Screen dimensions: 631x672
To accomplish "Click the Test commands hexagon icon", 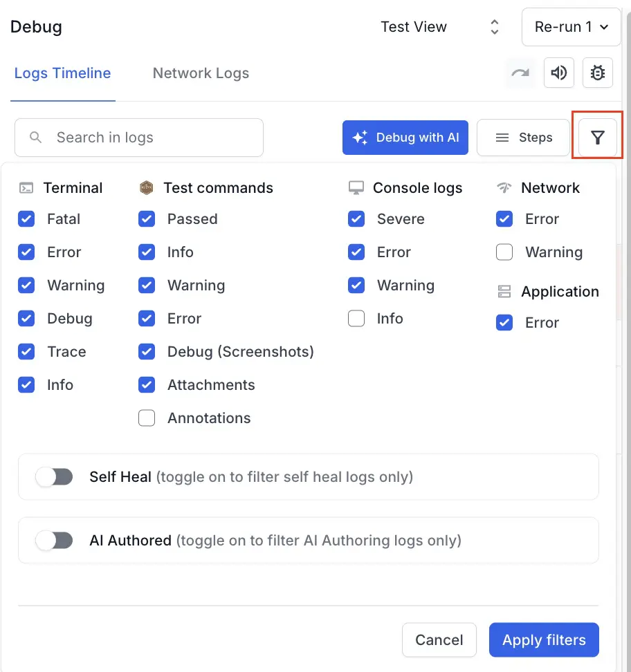I will pyautogui.click(x=146, y=187).
